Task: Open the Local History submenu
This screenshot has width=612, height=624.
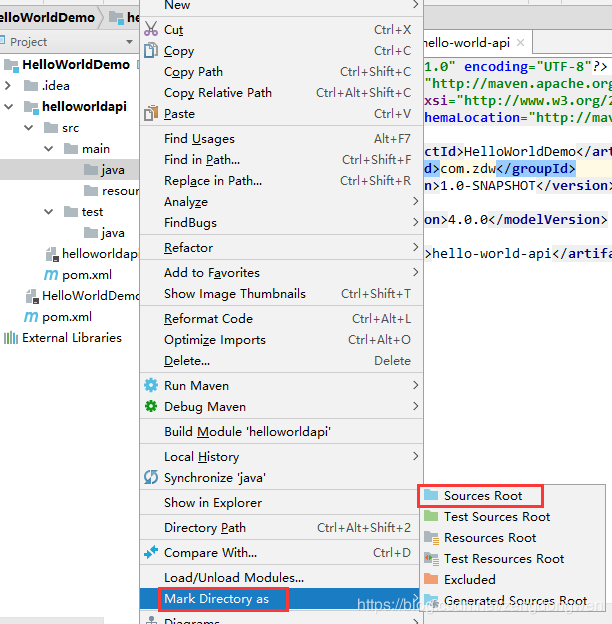Action: pos(281,456)
